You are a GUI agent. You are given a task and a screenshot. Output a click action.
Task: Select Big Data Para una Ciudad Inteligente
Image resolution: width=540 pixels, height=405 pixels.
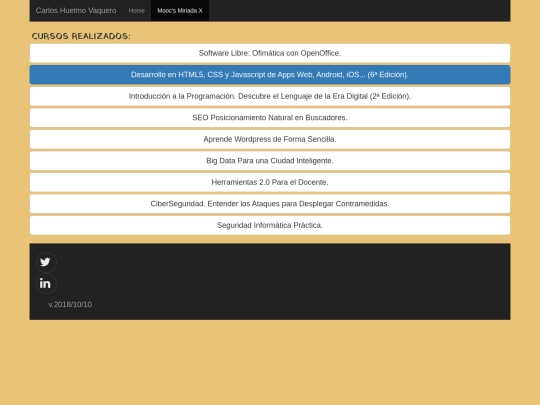pos(270,161)
